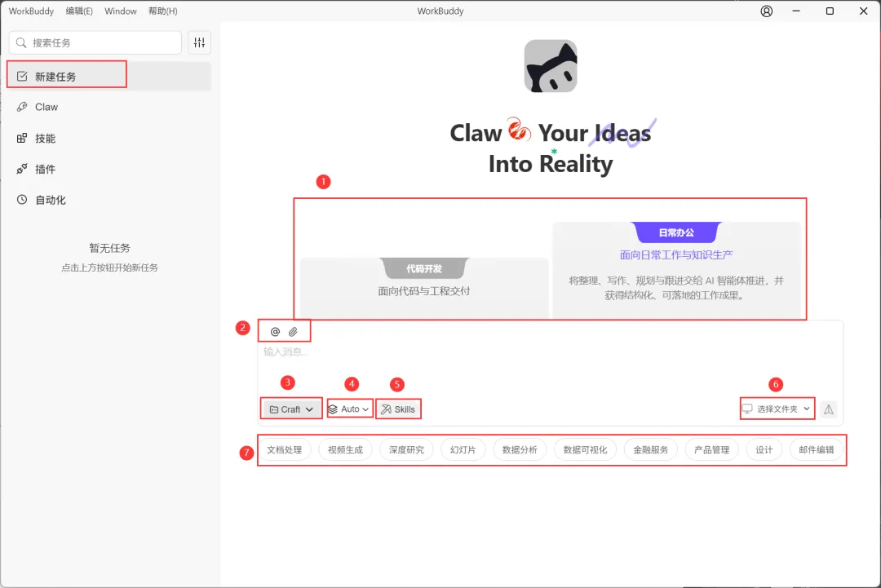Choose the 深度研究 suggestion chip
The height and width of the screenshot is (588, 881).
[x=407, y=450]
